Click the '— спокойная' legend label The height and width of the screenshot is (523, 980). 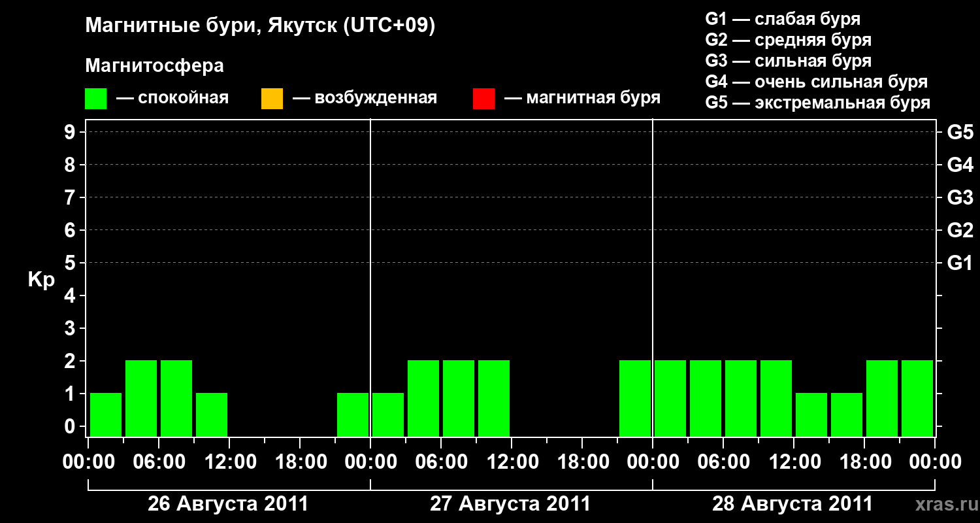[172, 99]
